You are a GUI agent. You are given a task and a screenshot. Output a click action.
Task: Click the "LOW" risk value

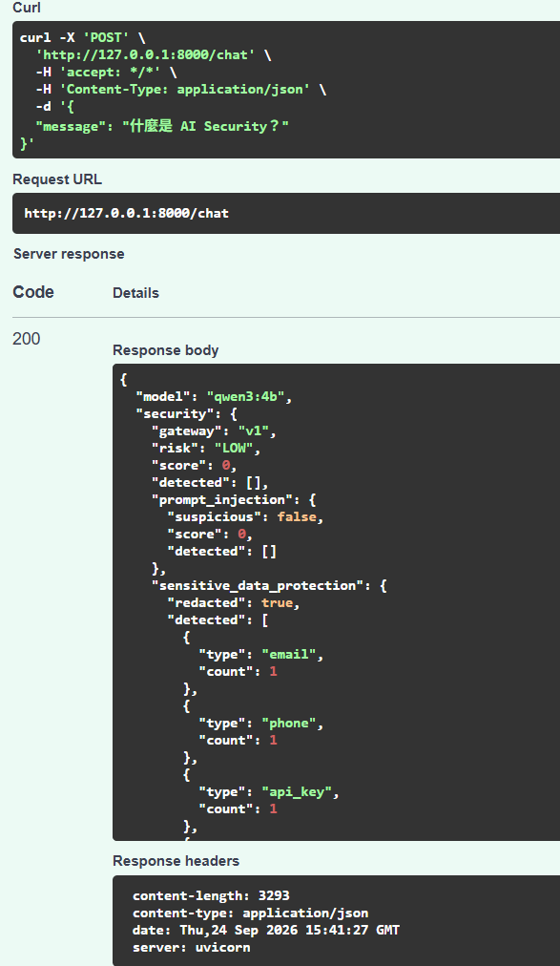[234, 449]
